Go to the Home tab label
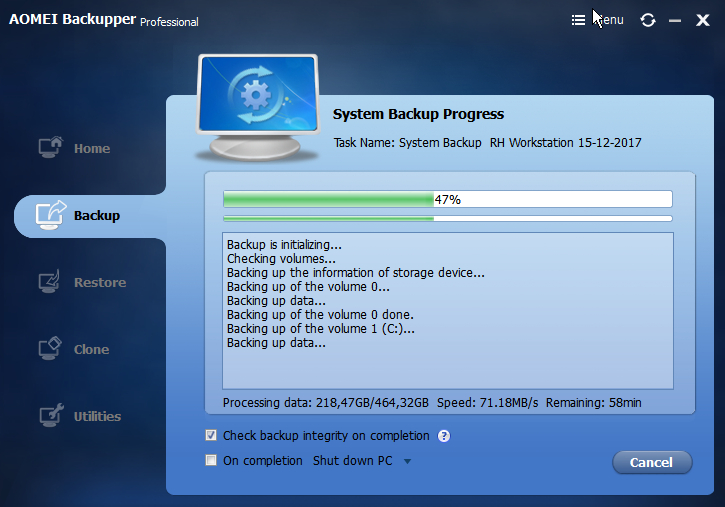The image size is (725, 507). coord(92,148)
